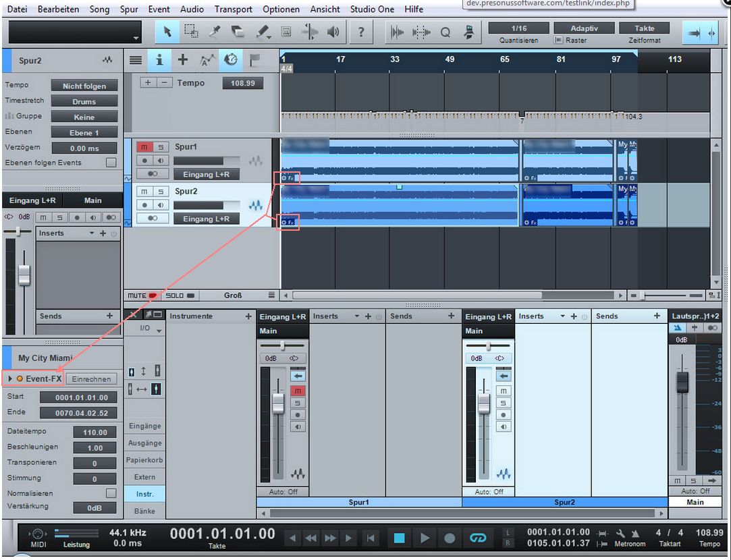731x560 pixels.
Task: Open the track list icon
Action: click(136, 60)
